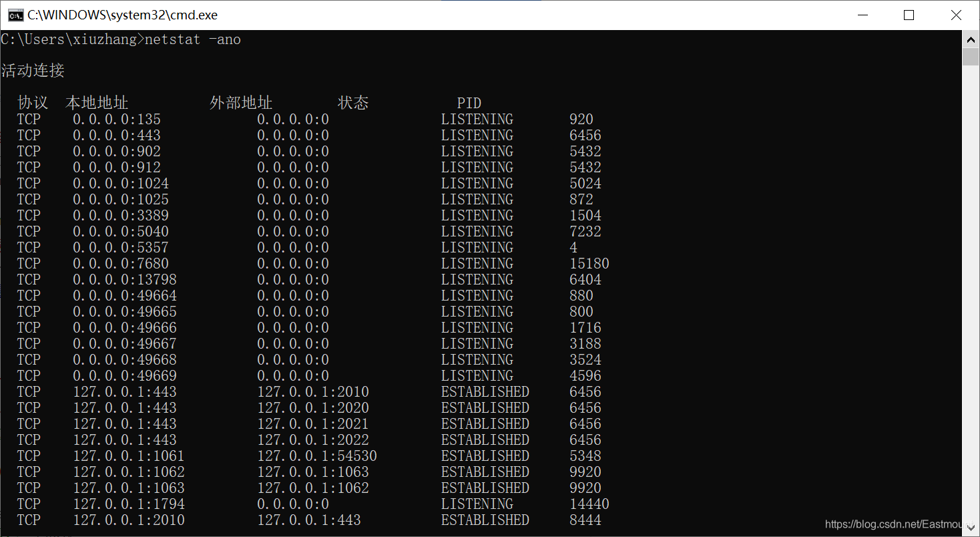Maximize the cmd.exe window
This screenshot has height=537, width=980.
(909, 15)
